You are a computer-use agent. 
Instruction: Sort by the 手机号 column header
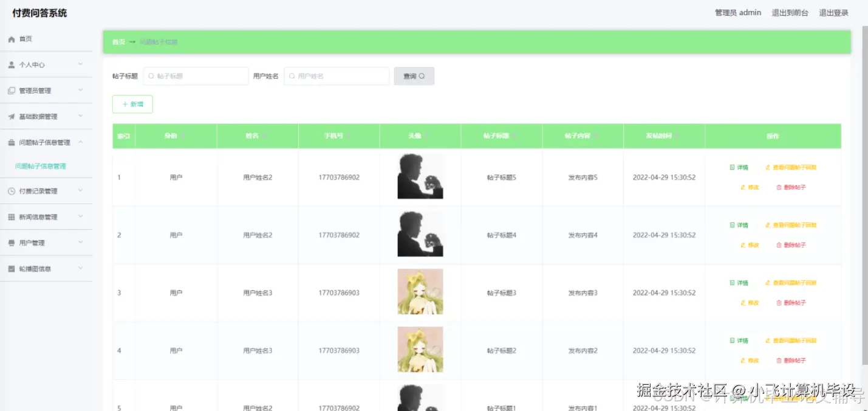pos(339,136)
